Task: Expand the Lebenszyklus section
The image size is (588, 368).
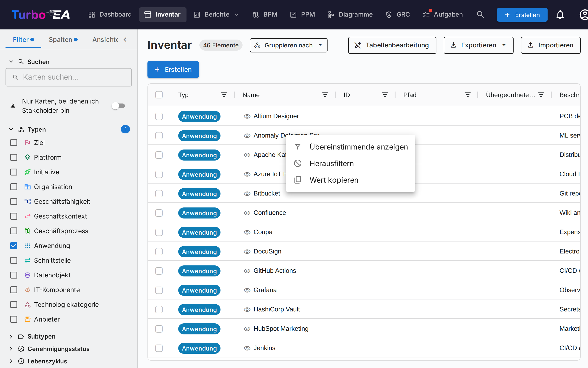Action: tap(11, 361)
